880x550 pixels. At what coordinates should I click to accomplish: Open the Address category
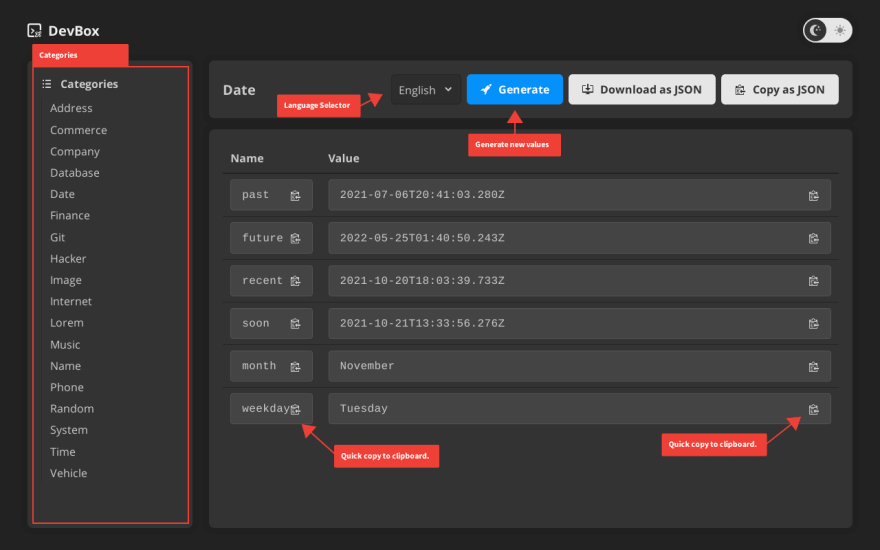71,108
